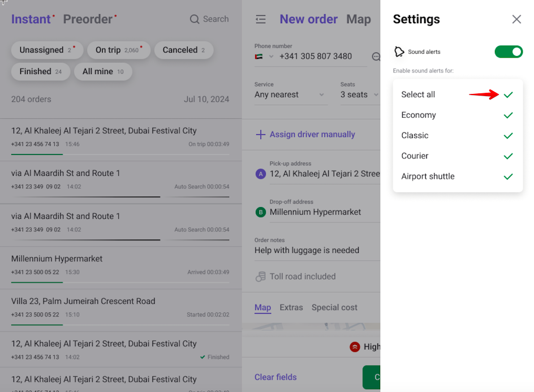The height and width of the screenshot is (392, 534).
Task: Click the Search magnifier icon
Action: point(195,19)
